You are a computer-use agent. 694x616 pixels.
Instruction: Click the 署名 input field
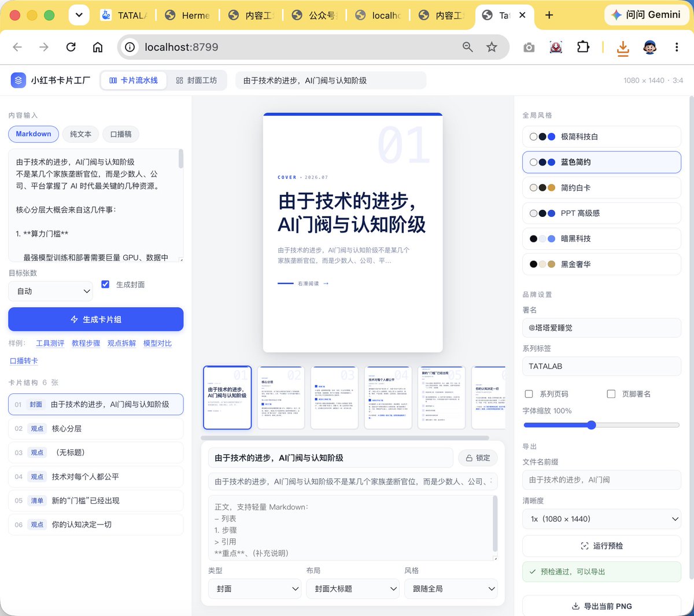pyautogui.click(x=601, y=328)
